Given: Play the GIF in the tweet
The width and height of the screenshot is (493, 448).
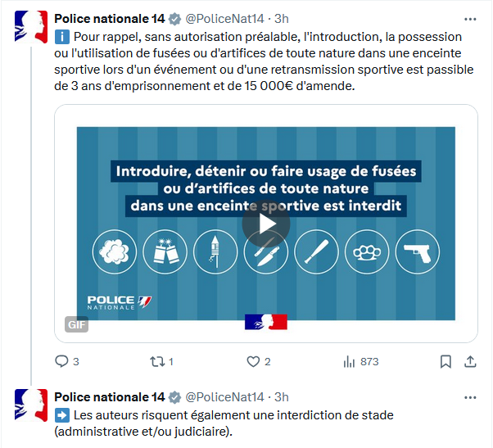Looking at the screenshot, I should [x=265, y=223].
